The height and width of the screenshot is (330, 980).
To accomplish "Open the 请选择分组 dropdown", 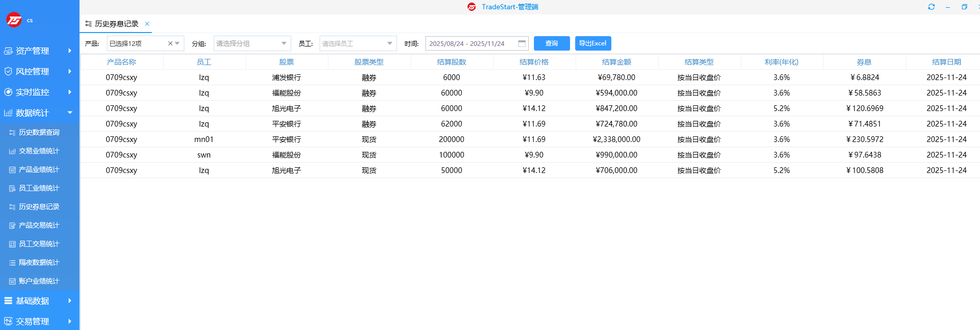I will click(252, 43).
